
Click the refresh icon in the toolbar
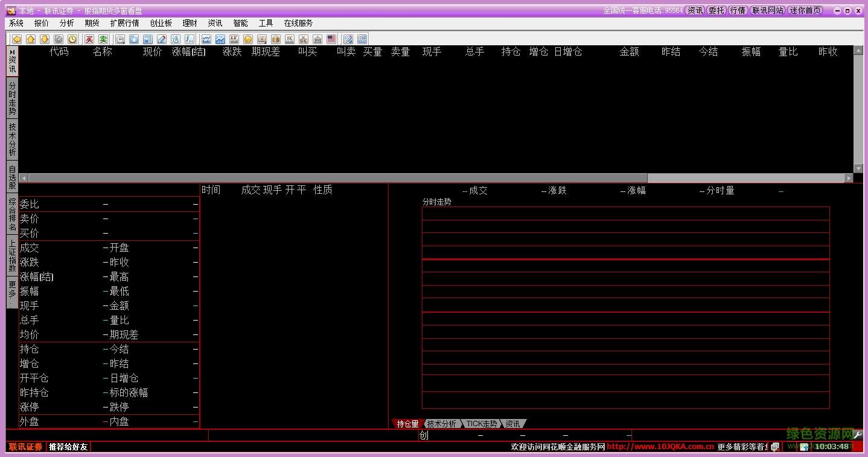point(59,39)
